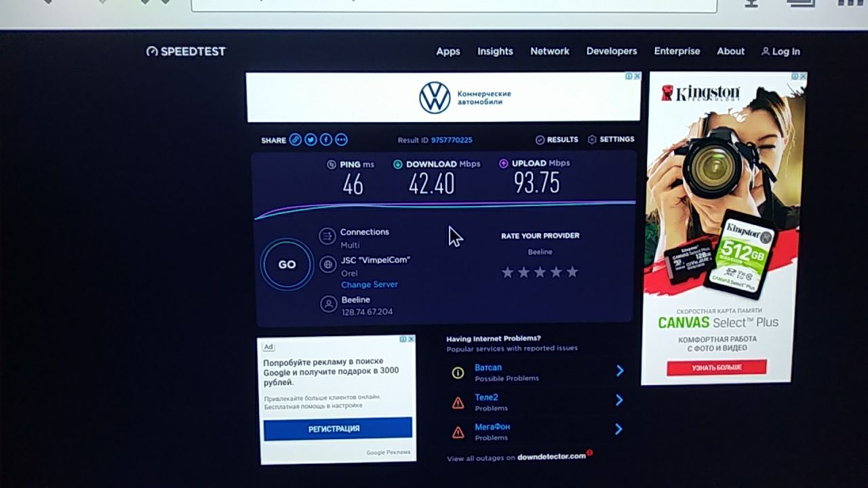
Task: Click Change Server link
Action: [370, 285]
